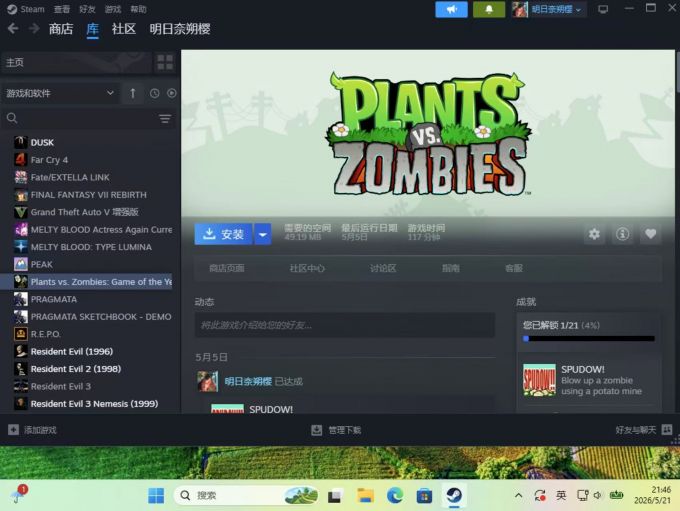The height and width of the screenshot is (511, 680).
Task: Open Guides link (指南)
Action: coord(451,269)
